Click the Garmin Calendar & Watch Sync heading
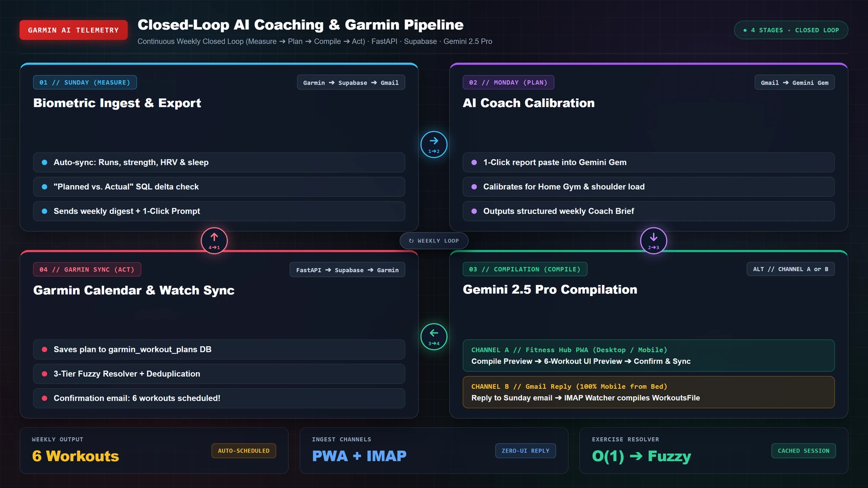This screenshot has width=868, height=488. tap(134, 290)
